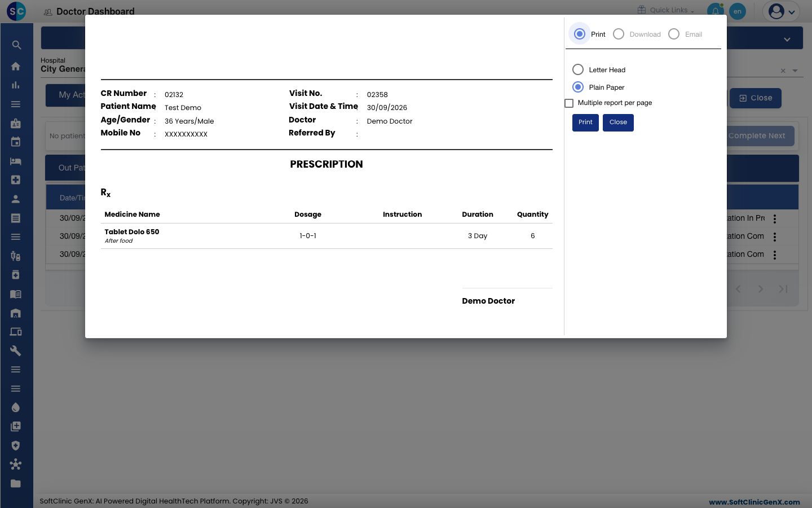This screenshot has width=812, height=508.
Task: Enable Multiple report per page checkbox
Action: pos(569,103)
